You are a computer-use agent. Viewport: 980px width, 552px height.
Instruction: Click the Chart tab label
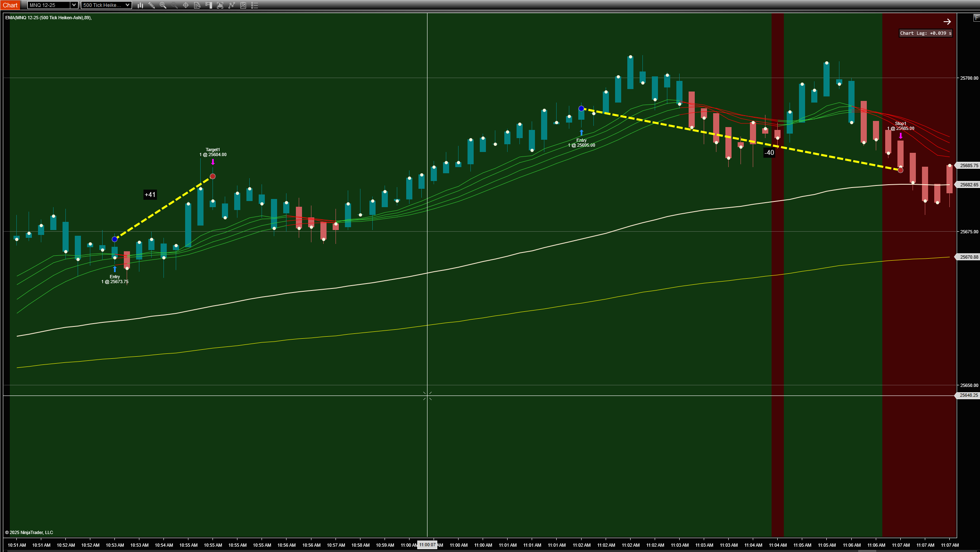coord(10,5)
